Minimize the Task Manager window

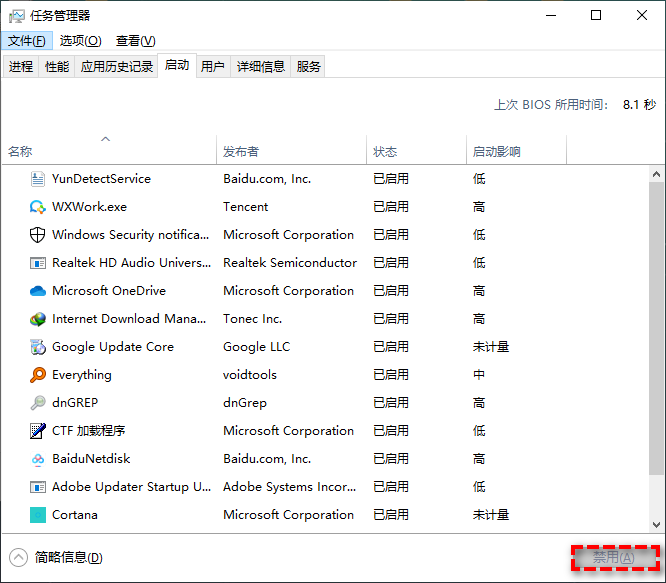coord(551,16)
